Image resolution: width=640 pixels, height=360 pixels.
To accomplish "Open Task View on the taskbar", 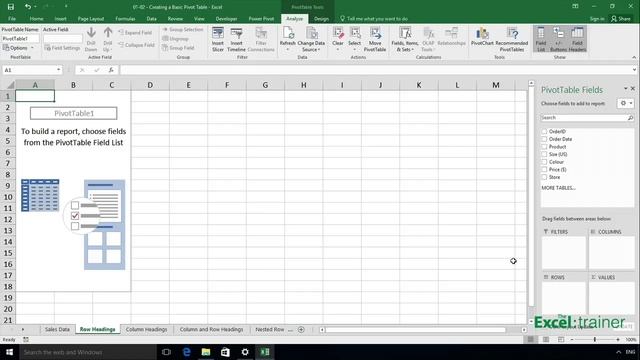I will tap(166, 352).
